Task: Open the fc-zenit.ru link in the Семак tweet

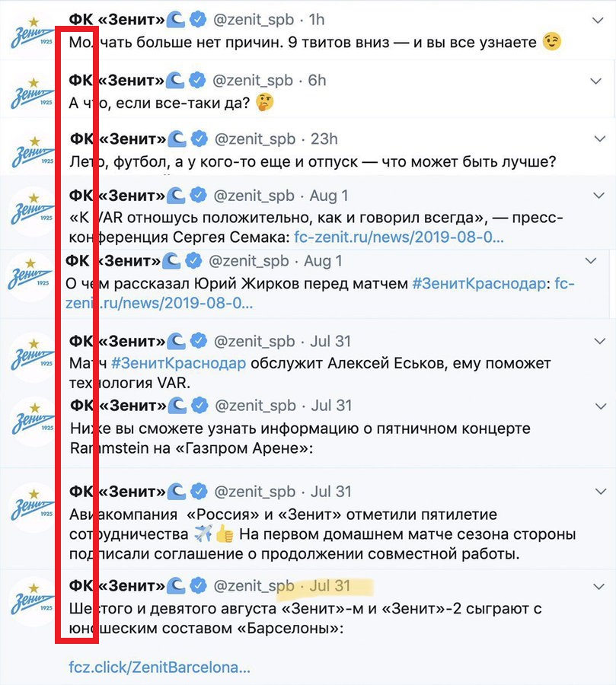Action: (399, 237)
